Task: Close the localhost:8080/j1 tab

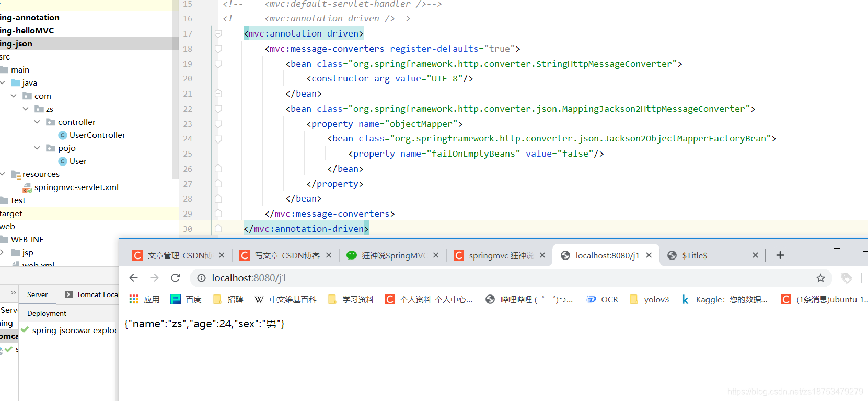Action: click(649, 255)
